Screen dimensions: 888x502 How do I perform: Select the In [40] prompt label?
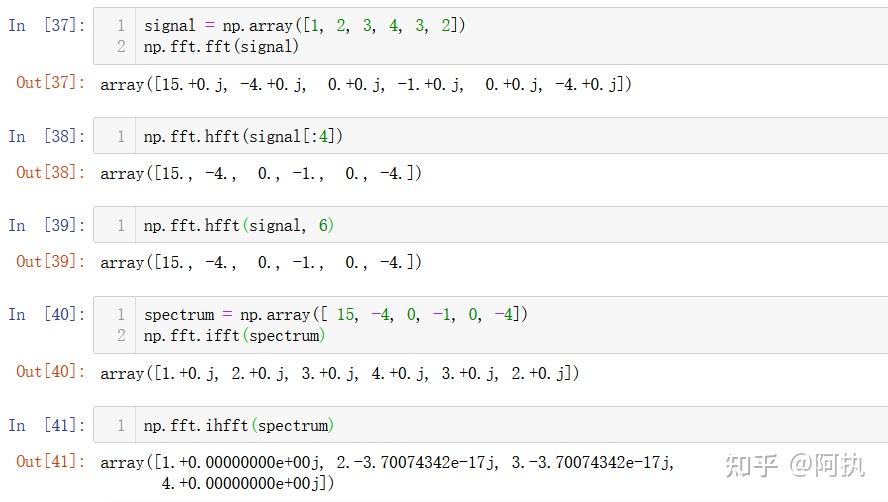click(46, 314)
